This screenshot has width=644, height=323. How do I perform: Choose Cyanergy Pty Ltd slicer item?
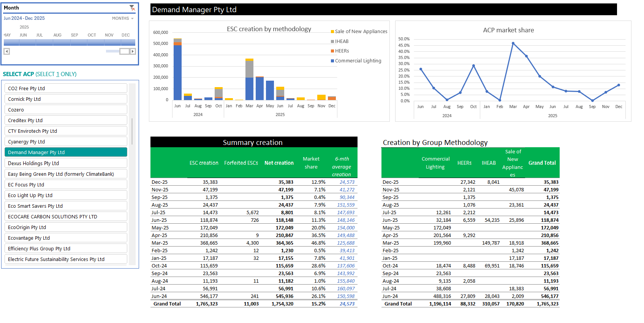click(66, 142)
